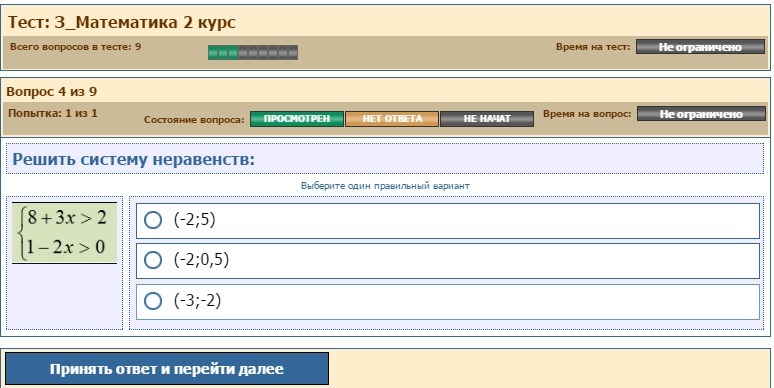Screen dimensions: 774x388
Task: Click the inequality system formula image
Action: tap(65, 233)
